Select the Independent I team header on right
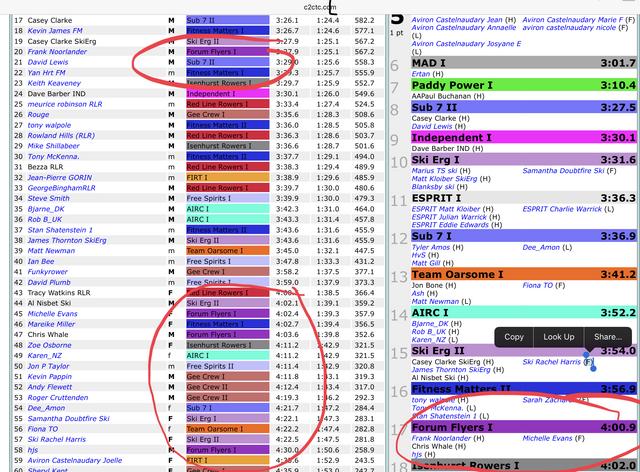Image resolution: width=640 pixels, height=472 pixels. tap(524, 138)
